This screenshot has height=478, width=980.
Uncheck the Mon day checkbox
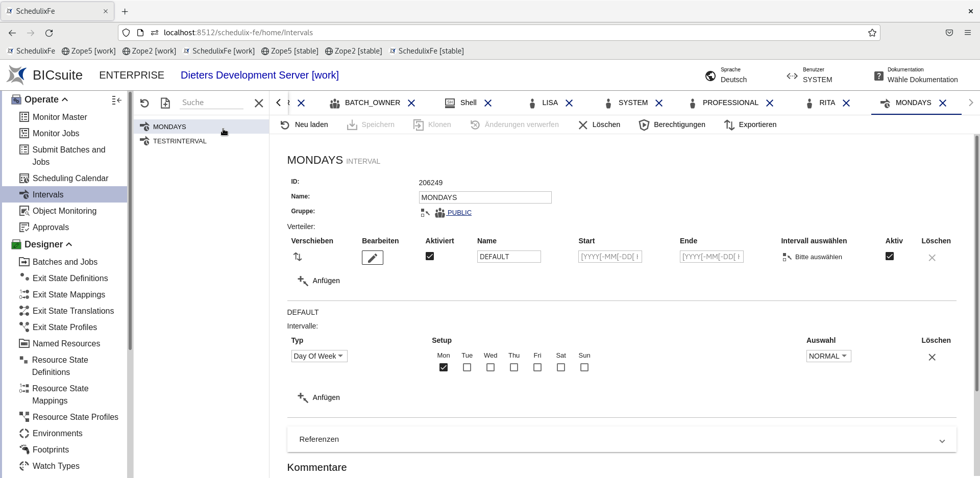(444, 367)
